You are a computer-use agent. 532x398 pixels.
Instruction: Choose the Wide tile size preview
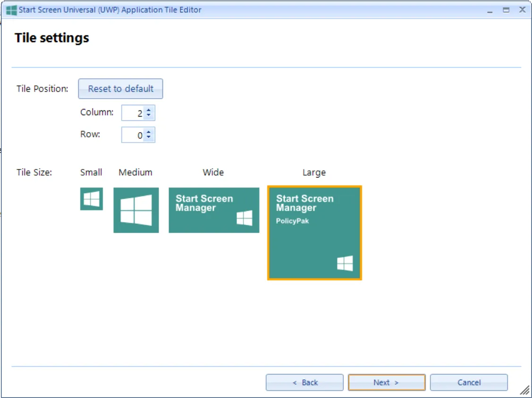214,210
